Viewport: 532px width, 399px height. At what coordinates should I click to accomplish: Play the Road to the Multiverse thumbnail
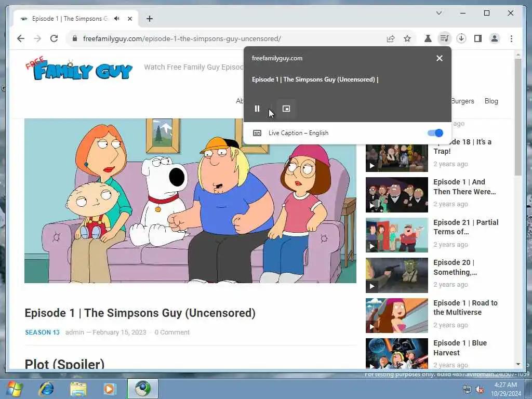point(396,315)
